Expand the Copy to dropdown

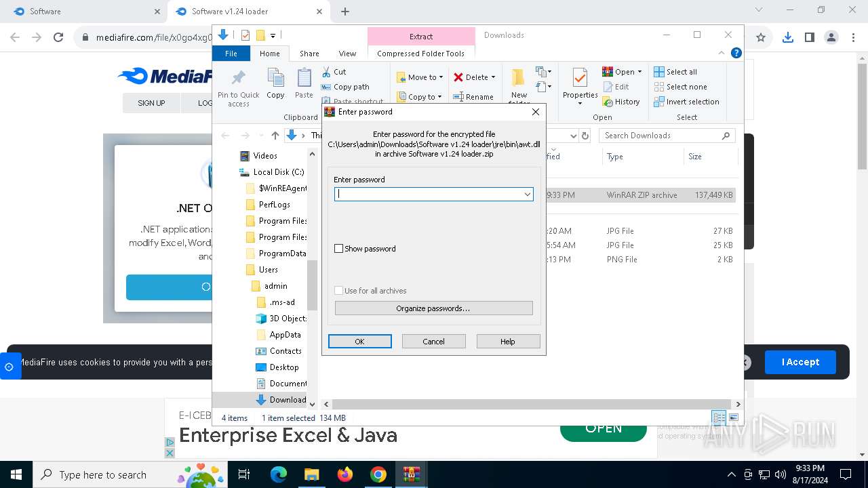(x=439, y=97)
